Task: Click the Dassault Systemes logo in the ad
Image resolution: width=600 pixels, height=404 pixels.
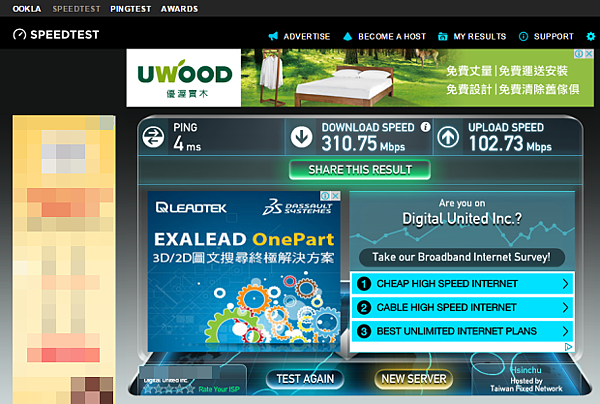Action: pos(297,207)
